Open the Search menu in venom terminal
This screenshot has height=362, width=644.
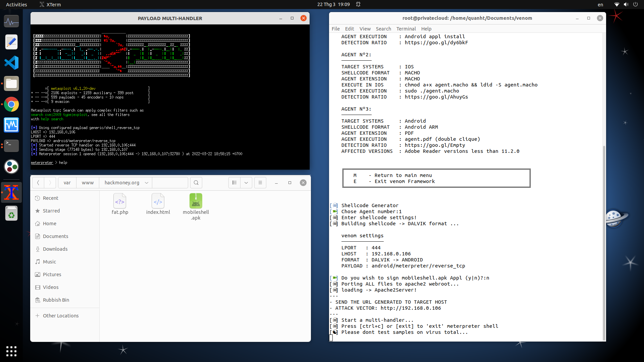[383, 29]
